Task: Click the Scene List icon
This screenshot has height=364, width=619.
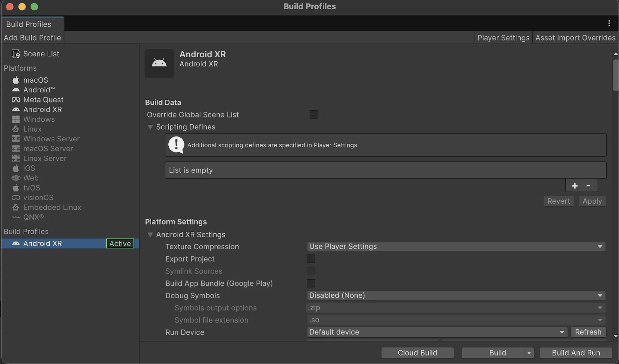Action: click(x=16, y=54)
